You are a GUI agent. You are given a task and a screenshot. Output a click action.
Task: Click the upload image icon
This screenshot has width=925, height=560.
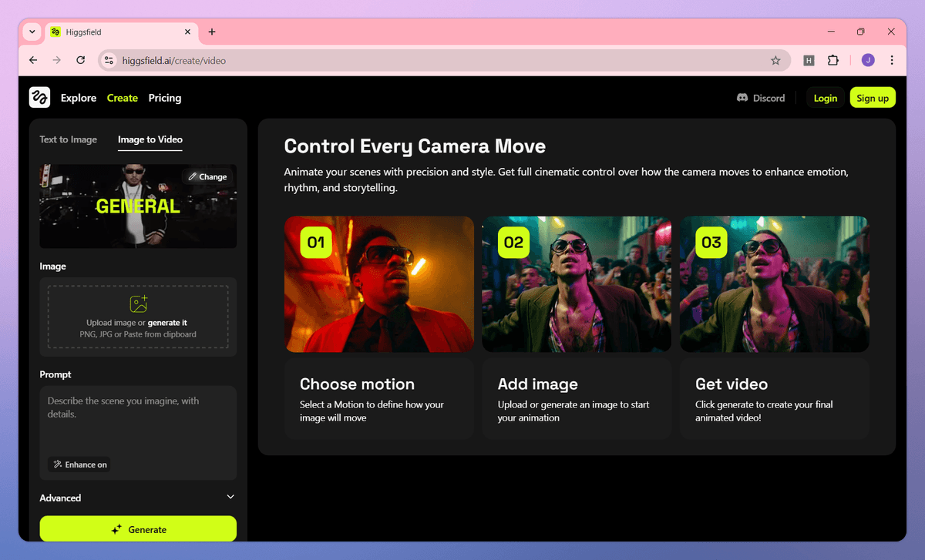(x=138, y=304)
